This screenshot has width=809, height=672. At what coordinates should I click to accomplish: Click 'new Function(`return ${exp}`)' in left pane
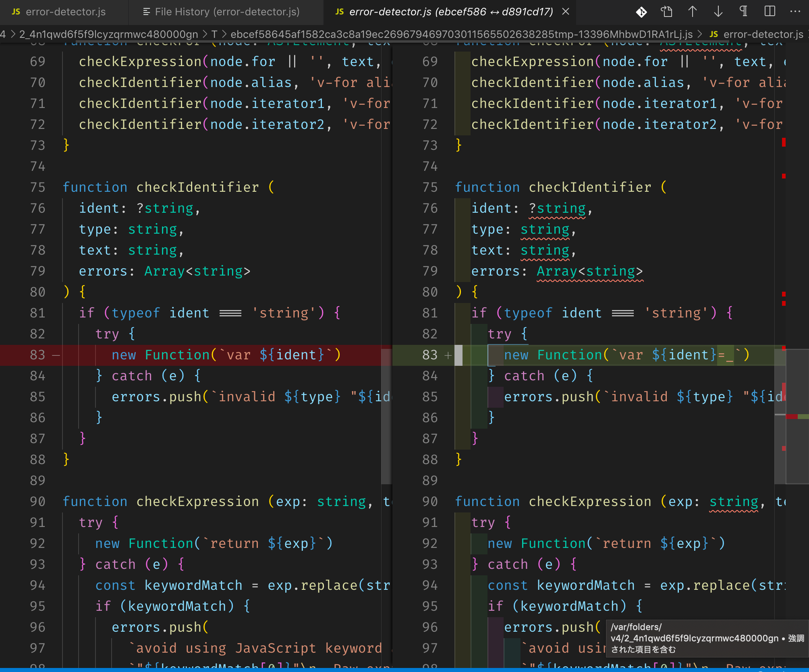(214, 543)
